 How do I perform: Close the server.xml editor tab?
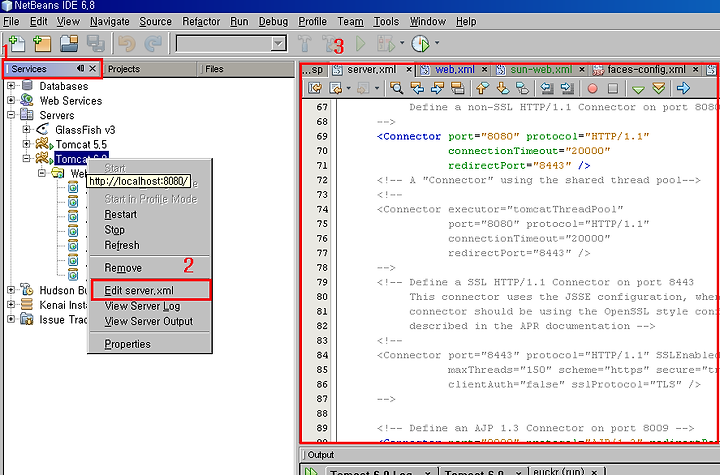coord(409,69)
